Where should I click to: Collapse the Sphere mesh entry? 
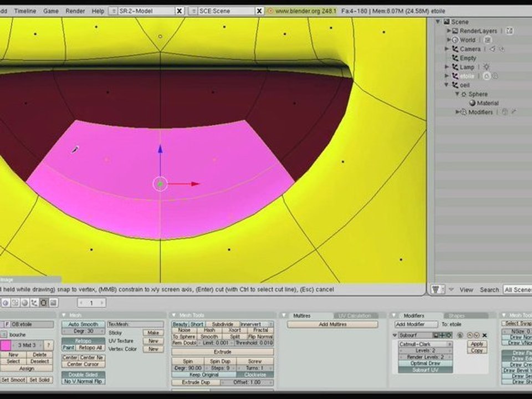(x=457, y=94)
